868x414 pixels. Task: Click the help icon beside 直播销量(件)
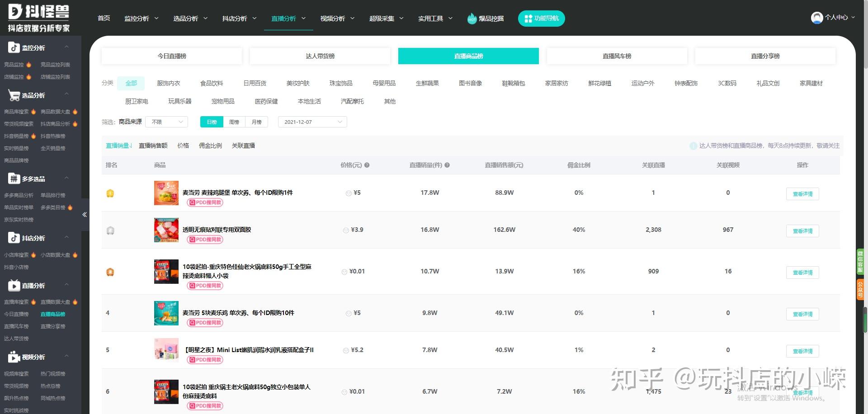tap(447, 165)
